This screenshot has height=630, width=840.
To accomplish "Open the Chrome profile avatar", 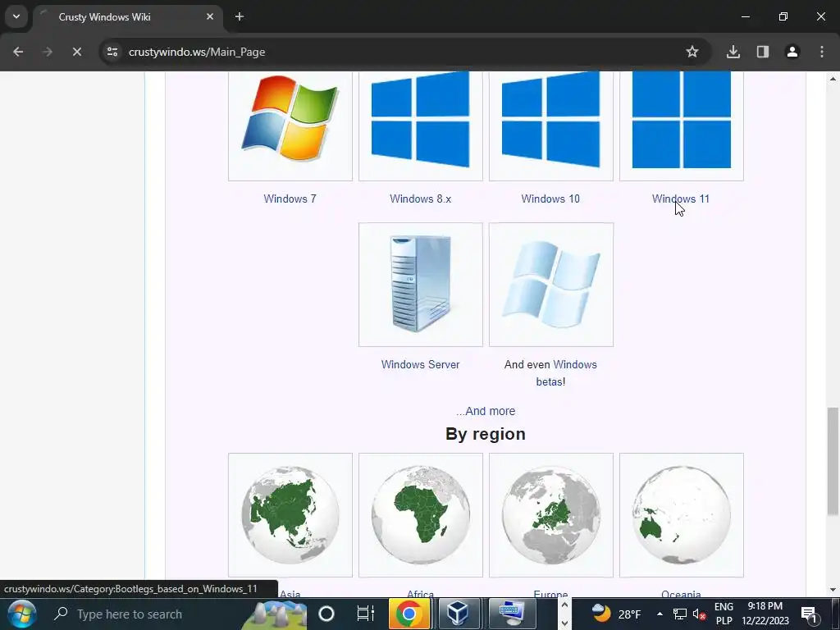I will [792, 52].
